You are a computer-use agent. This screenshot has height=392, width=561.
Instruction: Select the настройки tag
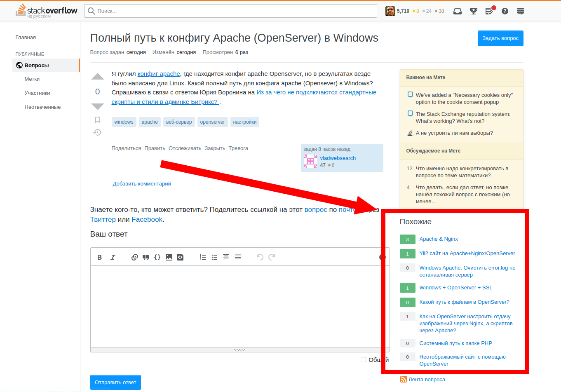[245, 122]
